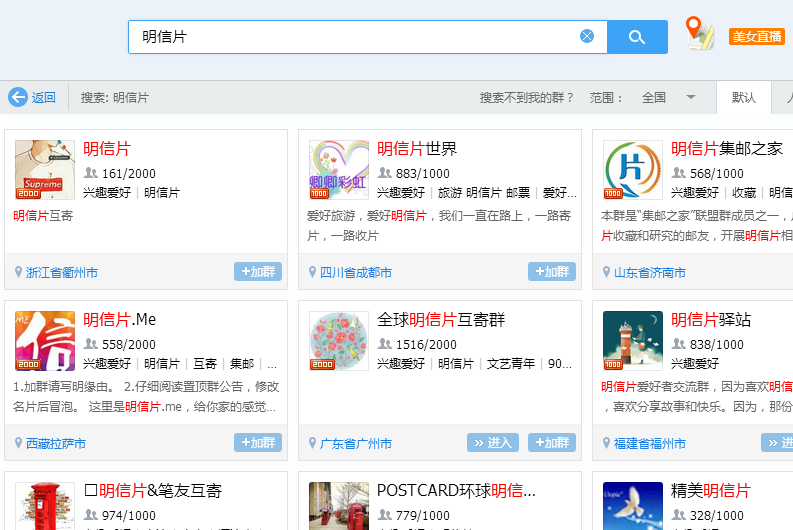Join the 全球明信片互寄群 group
The height and width of the screenshot is (530, 793).
[x=552, y=443]
